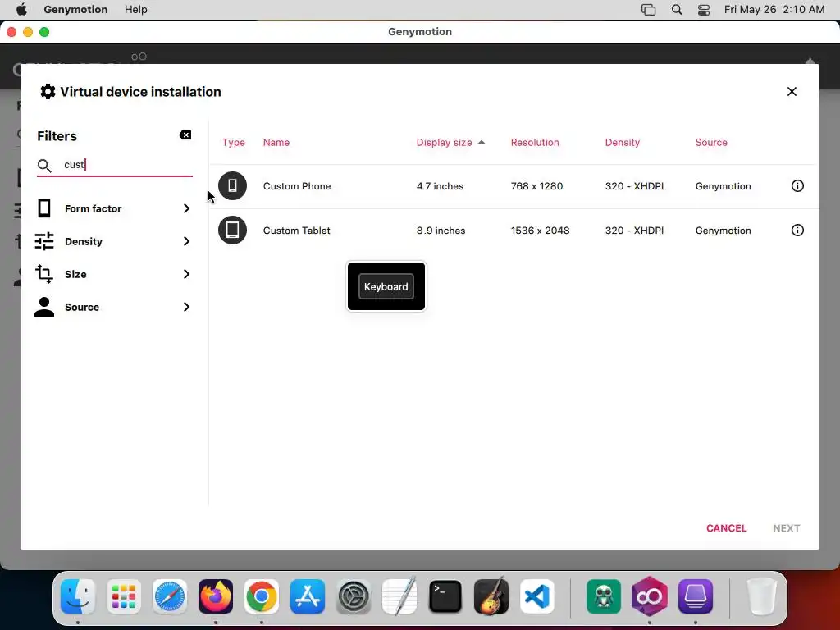The height and width of the screenshot is (630, 840).
Task: Click the screen mirroring menu bar icon
Action: pos(648,10)
